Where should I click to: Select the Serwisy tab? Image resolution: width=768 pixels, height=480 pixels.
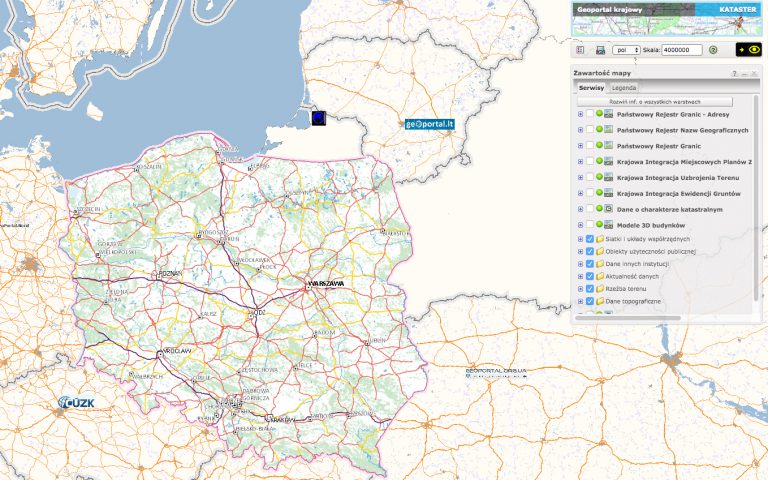(591, 88)
